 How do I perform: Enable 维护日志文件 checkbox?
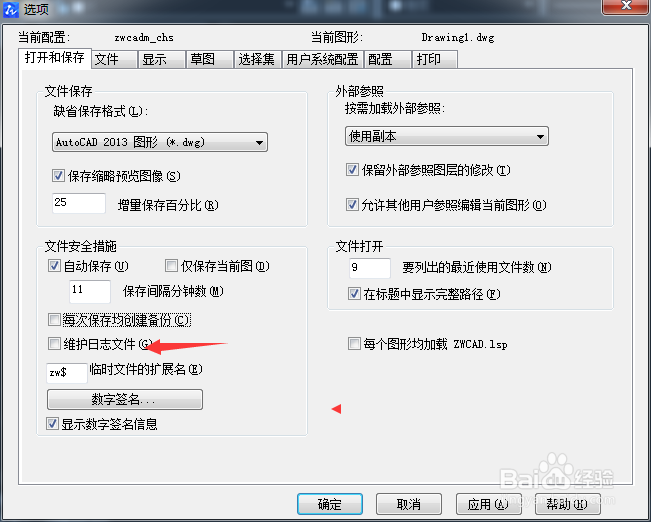tap(54, 344)
